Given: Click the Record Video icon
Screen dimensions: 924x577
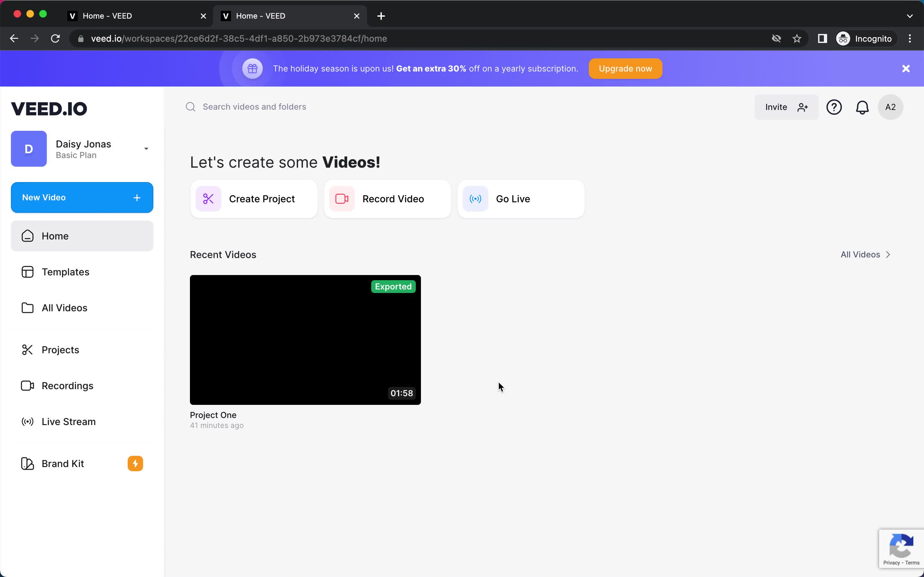Looking at the screenshot, I should coord(341,199).
